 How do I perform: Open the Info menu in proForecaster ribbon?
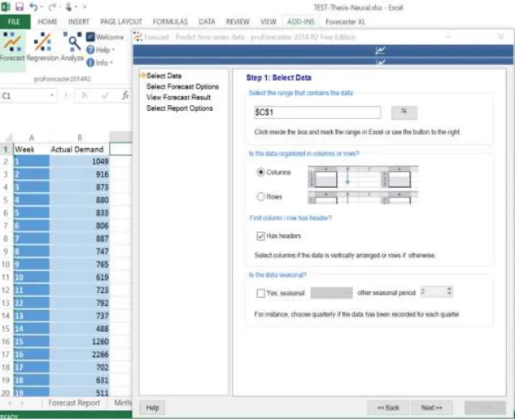(99, 63)
